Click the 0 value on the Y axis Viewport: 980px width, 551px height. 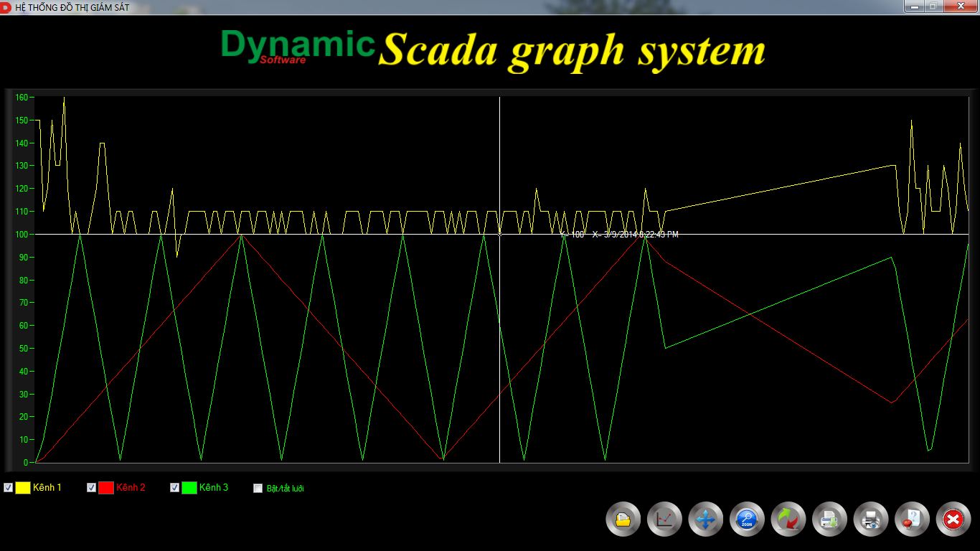pos(26,463)
